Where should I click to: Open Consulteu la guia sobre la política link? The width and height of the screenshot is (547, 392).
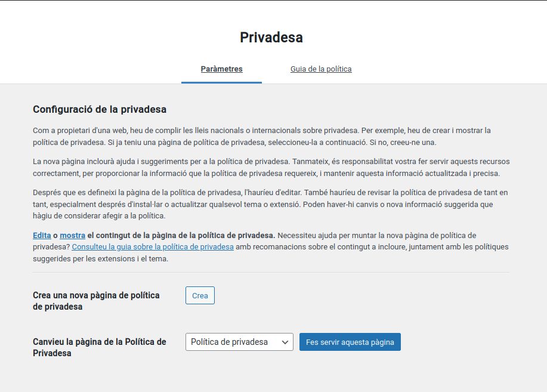(x=153, y=247)
